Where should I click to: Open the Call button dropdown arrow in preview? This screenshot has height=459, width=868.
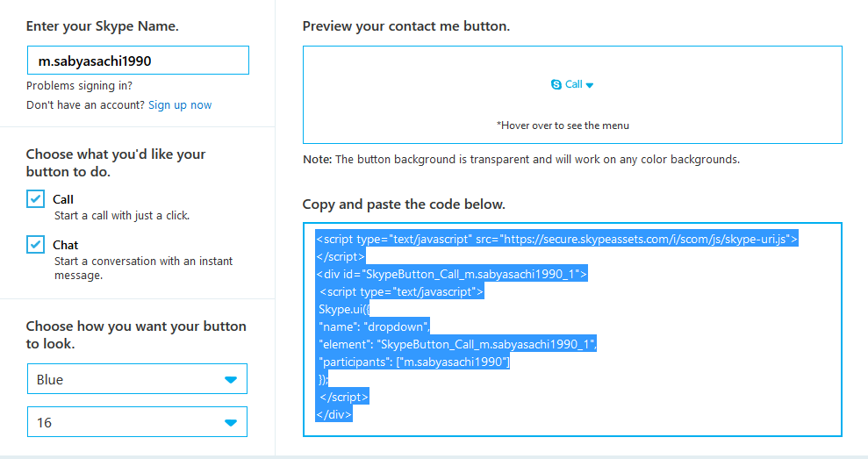[x=590, y=85]
